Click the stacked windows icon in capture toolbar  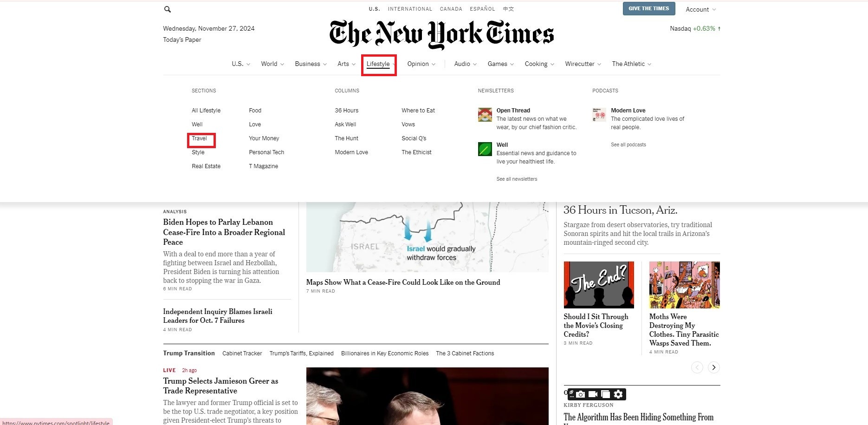tap(605, 394)
